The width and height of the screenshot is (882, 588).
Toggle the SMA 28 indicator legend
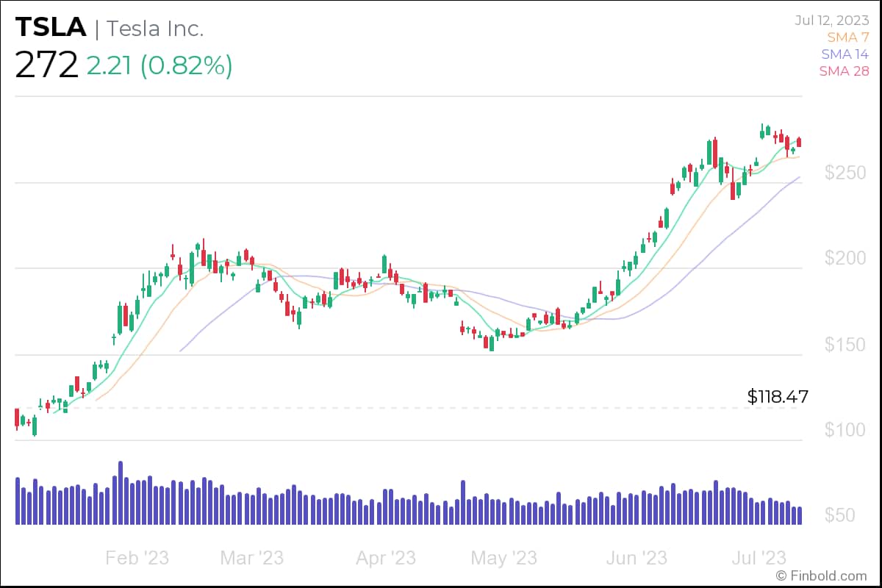(844, 71)
